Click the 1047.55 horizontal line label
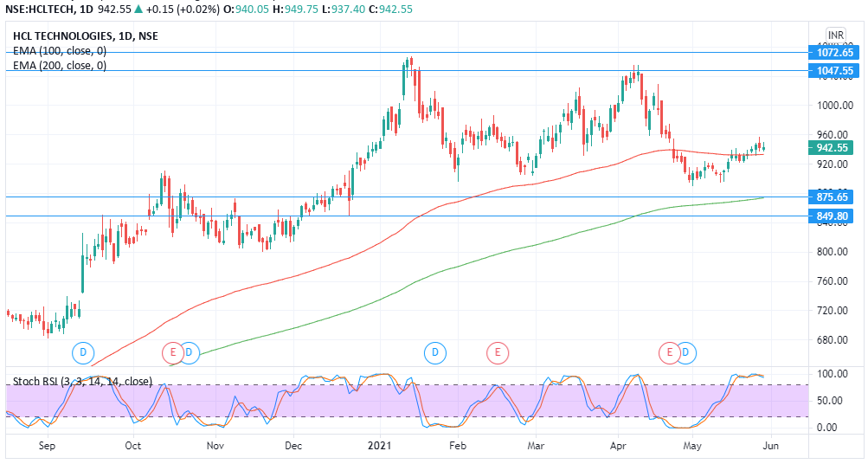The height and width of the screenshot is (464, 868). [834, 71]
